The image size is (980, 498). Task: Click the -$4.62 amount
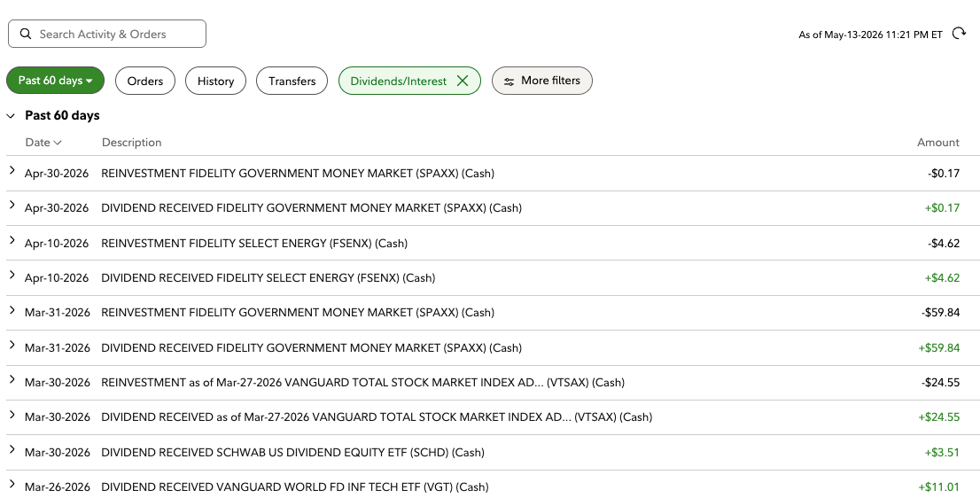click(944, 243)
